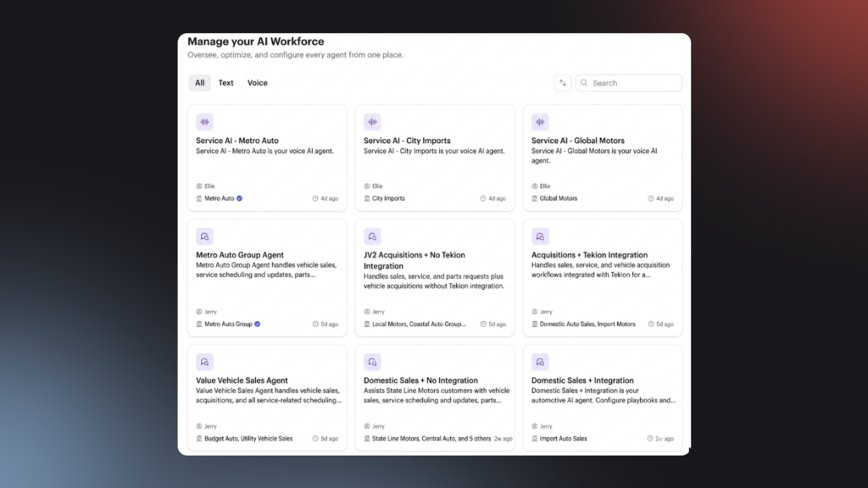Click the voice icon on Service AI - City Imports

coord(372,122)
